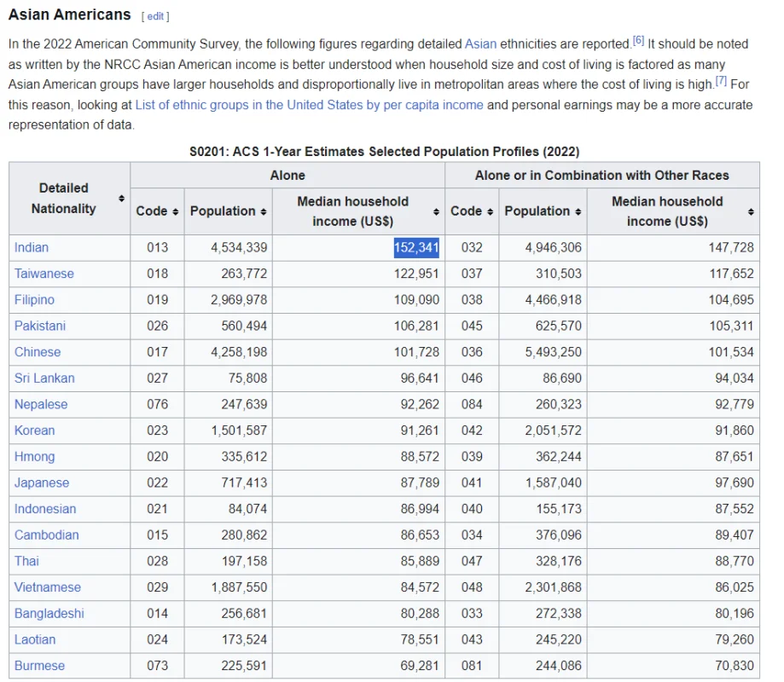Sort Code under Alone or in Combination
The width and height of the screenshot is (784, 682).
490,211
